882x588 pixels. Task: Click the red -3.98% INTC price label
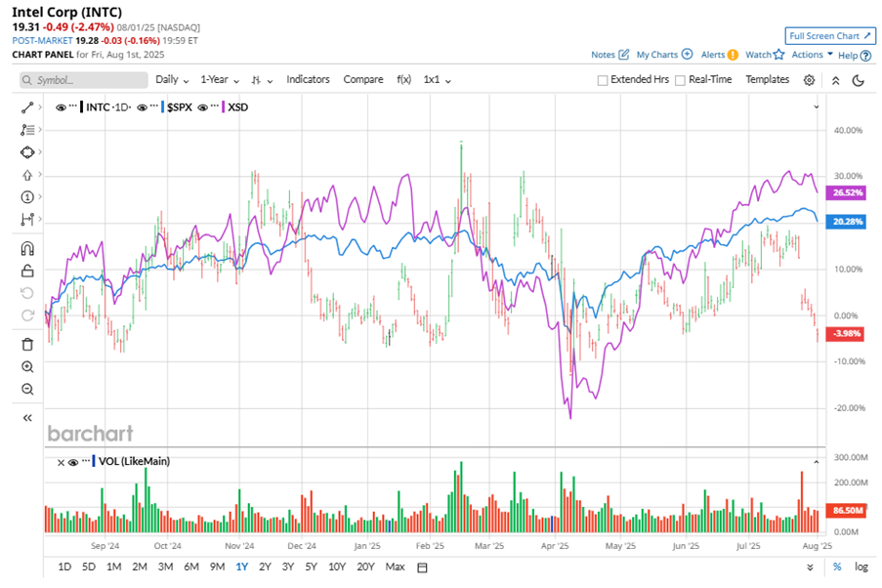846,334
